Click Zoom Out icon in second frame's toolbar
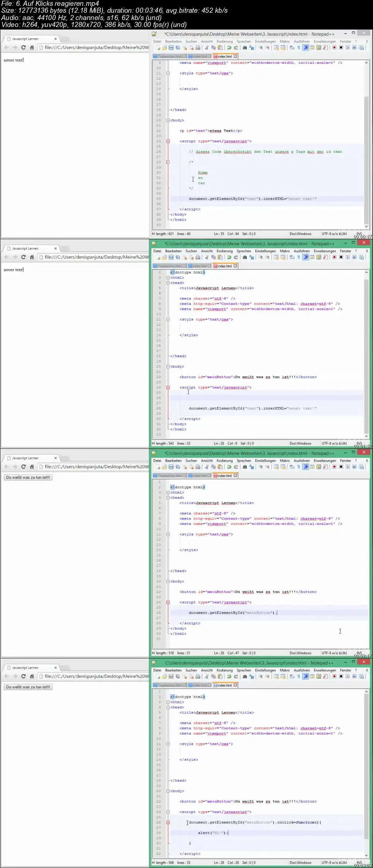 click(267, 257)
